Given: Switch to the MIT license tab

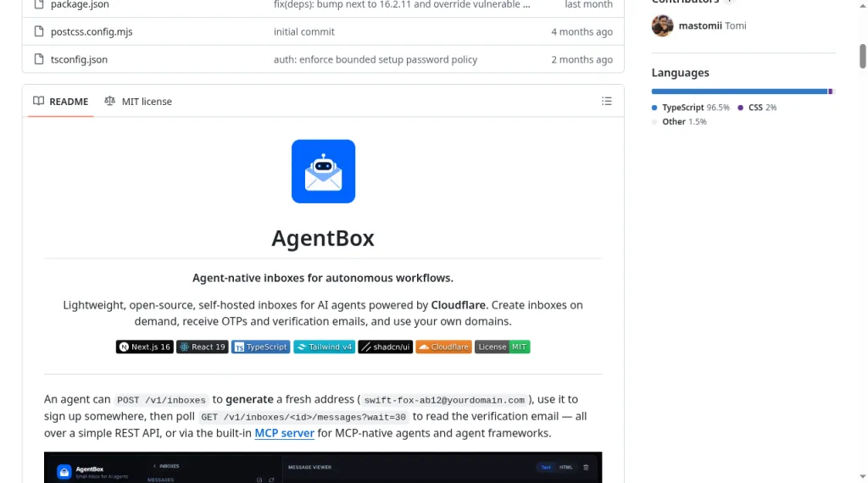Looking at the screenshot, I should tap(138, 101).
